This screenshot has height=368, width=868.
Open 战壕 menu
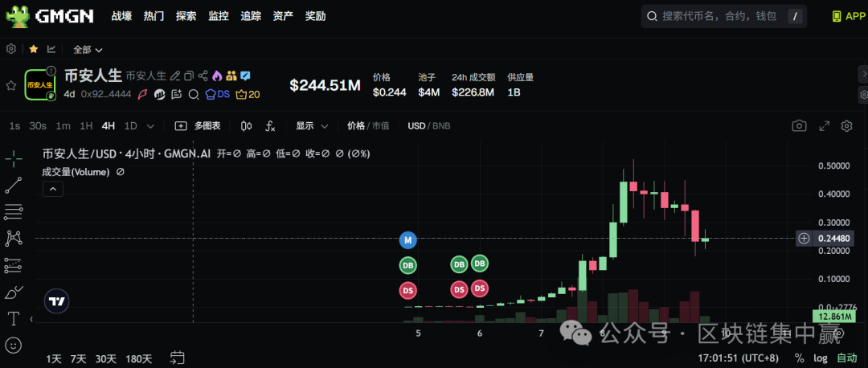coord(122,16)
